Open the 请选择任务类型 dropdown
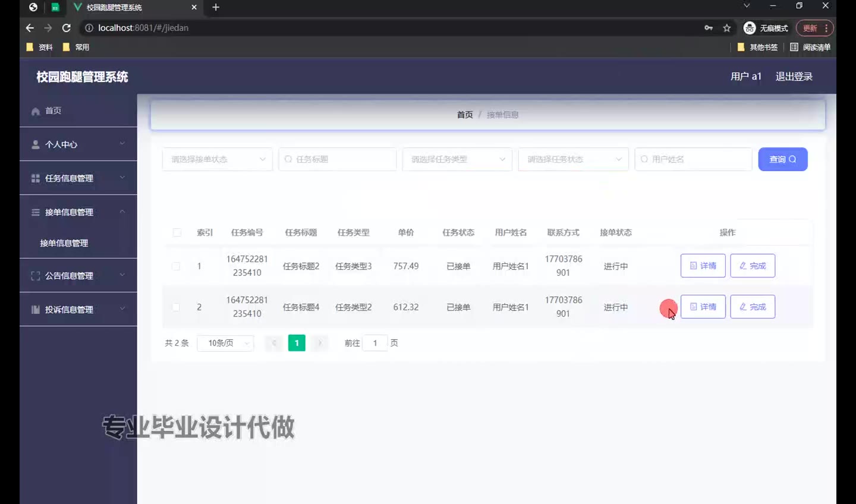Image resolution: width=856 pixels, height=504 pixels. pyautogui.click(x=457, y=159)
